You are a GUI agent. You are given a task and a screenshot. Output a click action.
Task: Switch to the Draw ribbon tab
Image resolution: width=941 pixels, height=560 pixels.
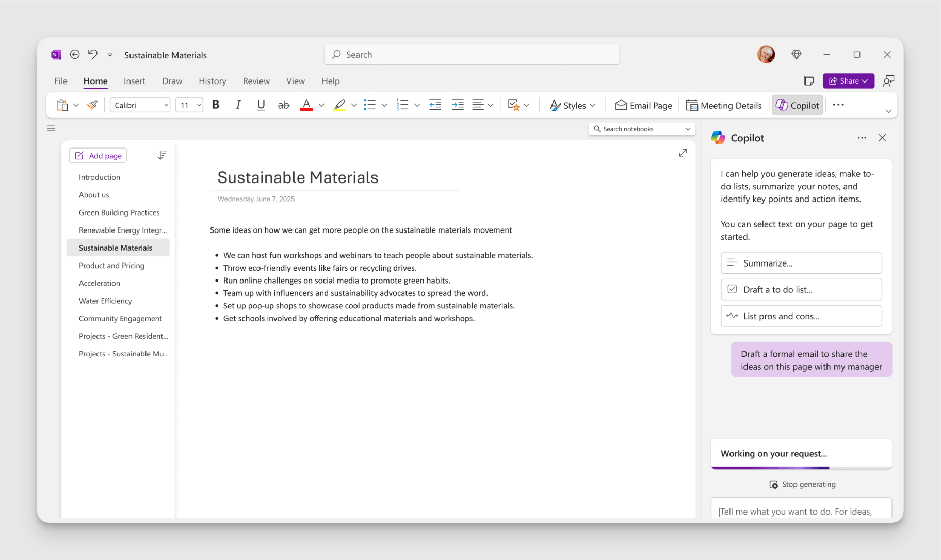point(172,81)
